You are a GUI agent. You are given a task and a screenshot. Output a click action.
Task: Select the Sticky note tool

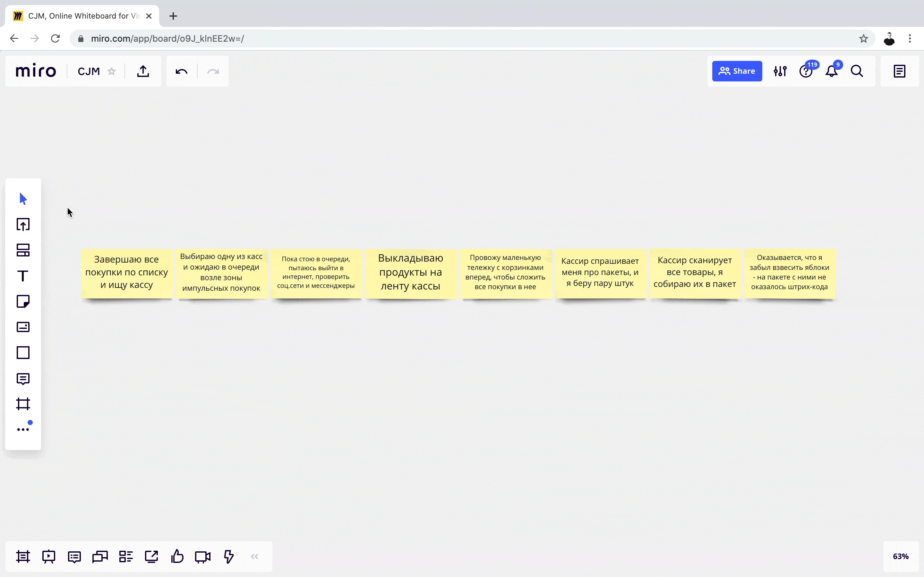point(23,301)
